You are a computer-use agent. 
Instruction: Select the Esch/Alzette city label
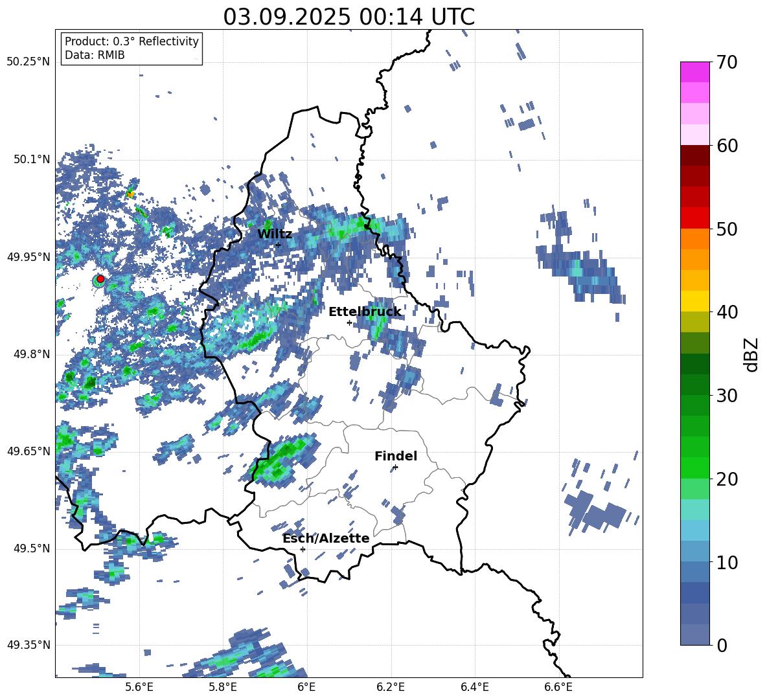click(326, 538)
